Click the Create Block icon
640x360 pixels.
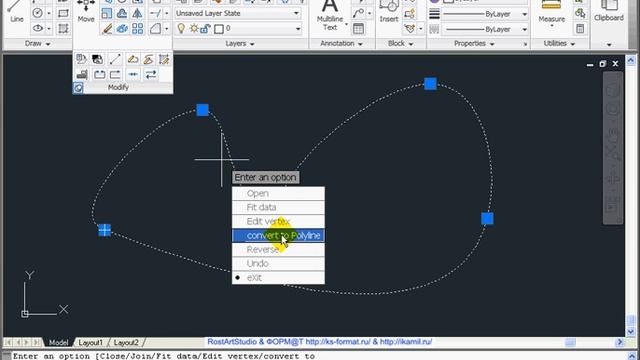tap(409, 13)
